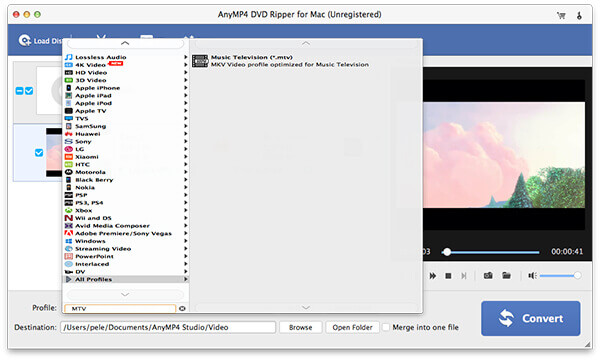Open the shopping cart purchase icon
Viewport: 600px width, 360px height.
[x=561, y=15]
